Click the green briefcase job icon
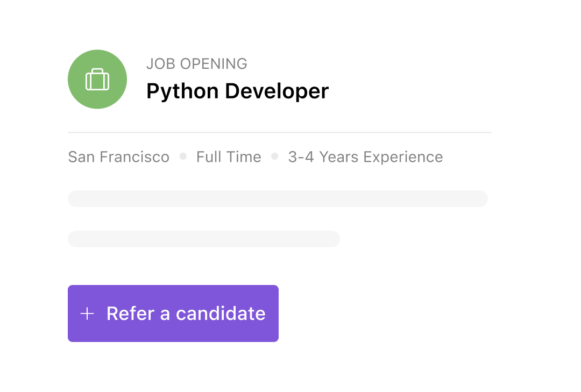Image resolution: width=581 pixels, height=392 pixels. pyautogui.click(x=97, y=79)
